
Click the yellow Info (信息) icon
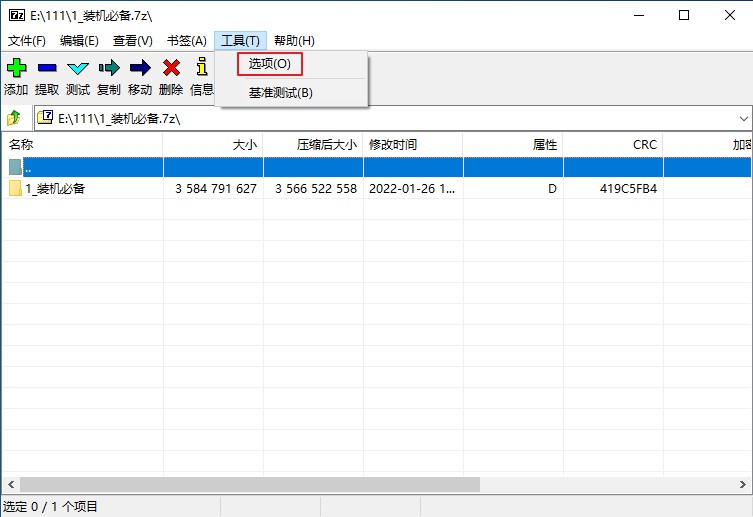coord(202,68)
